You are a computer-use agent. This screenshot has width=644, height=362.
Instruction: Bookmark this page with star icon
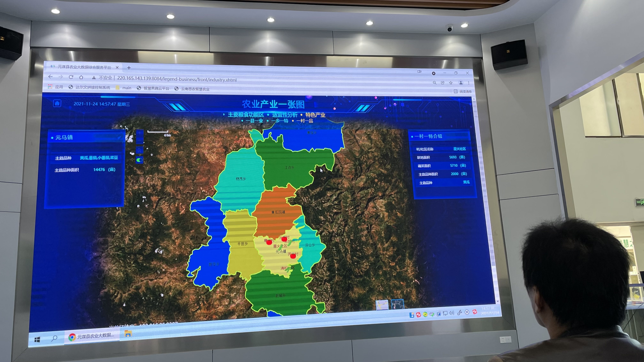(451, 83)
